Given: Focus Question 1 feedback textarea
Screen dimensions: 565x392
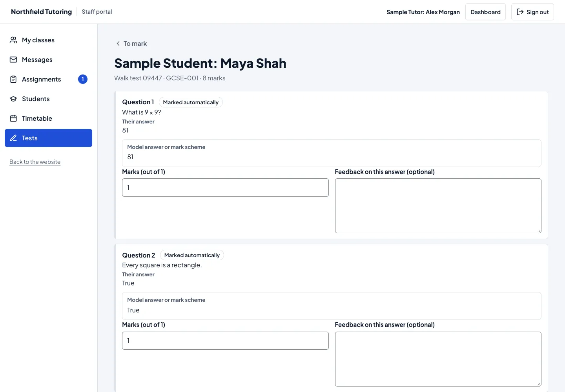Looking at the screenshot, I should point(438,206).
